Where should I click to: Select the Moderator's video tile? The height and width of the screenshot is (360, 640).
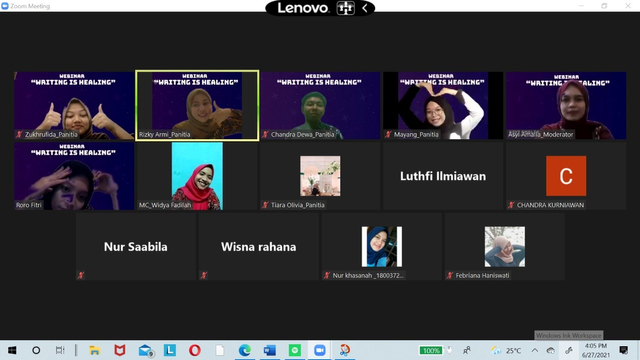click(x=566, y=106)
